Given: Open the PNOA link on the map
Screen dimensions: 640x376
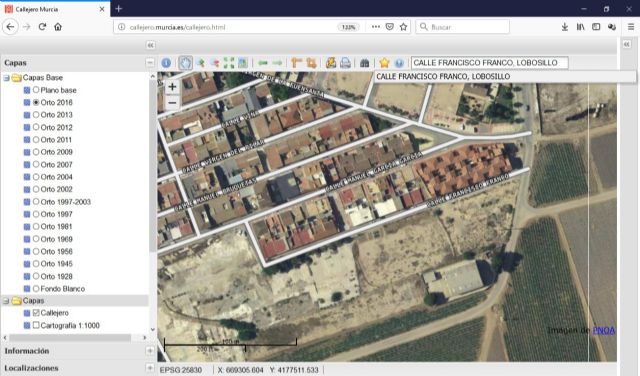Looking at the screenshot, I should point(604,330).
